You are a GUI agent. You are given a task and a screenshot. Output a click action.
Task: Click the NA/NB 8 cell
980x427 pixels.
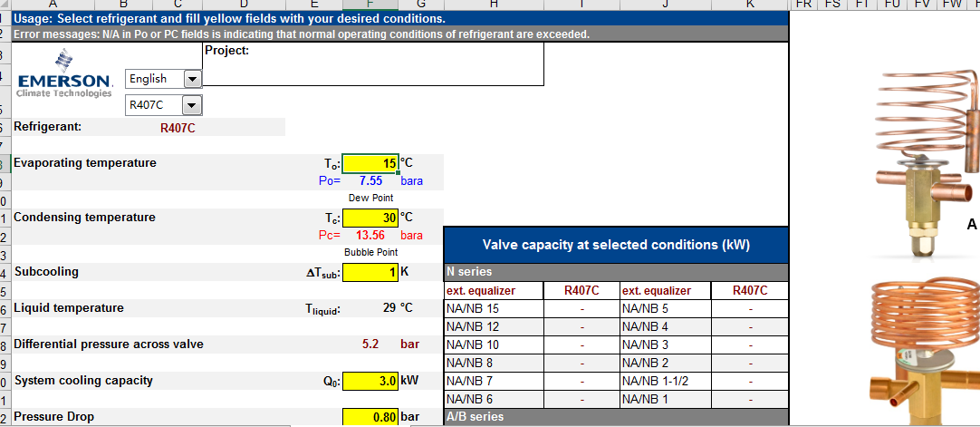pos(494,364)
